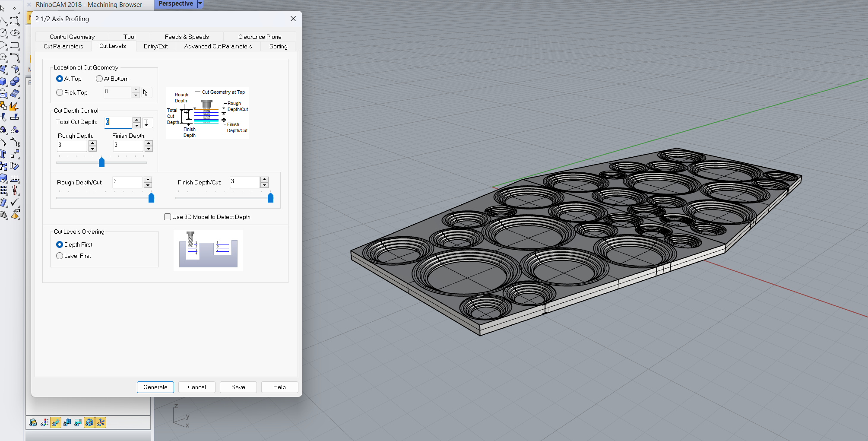Click the check mark icon in left toolbar

click(x=15, y=202)
